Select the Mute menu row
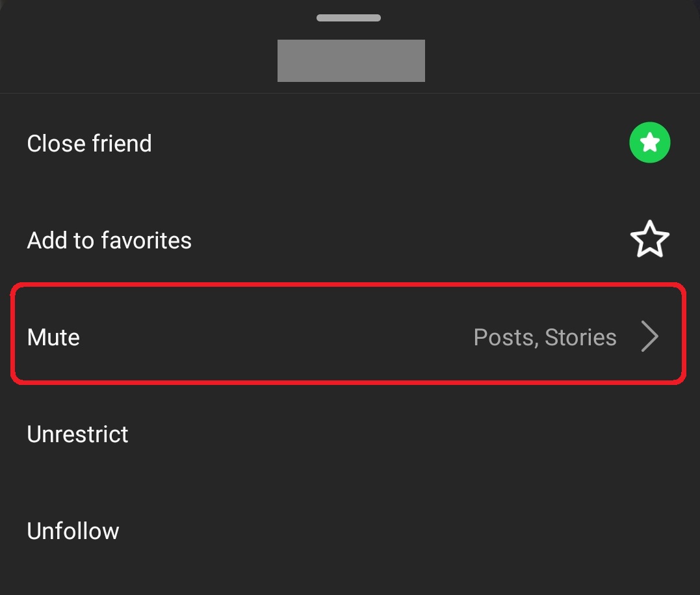Image resolution: width=700 pixels, height=595 pixels. (348, 333)
